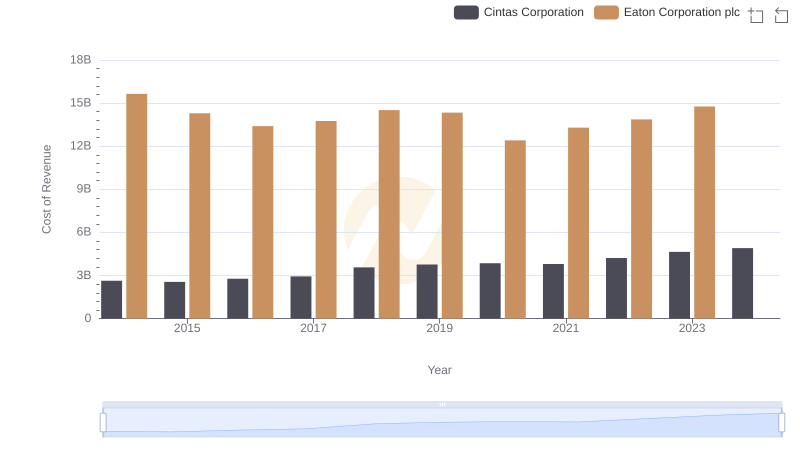Click the 2023 x-axis label
The height and width of the screenshot is (461, 800).
[x=692, y=328]
